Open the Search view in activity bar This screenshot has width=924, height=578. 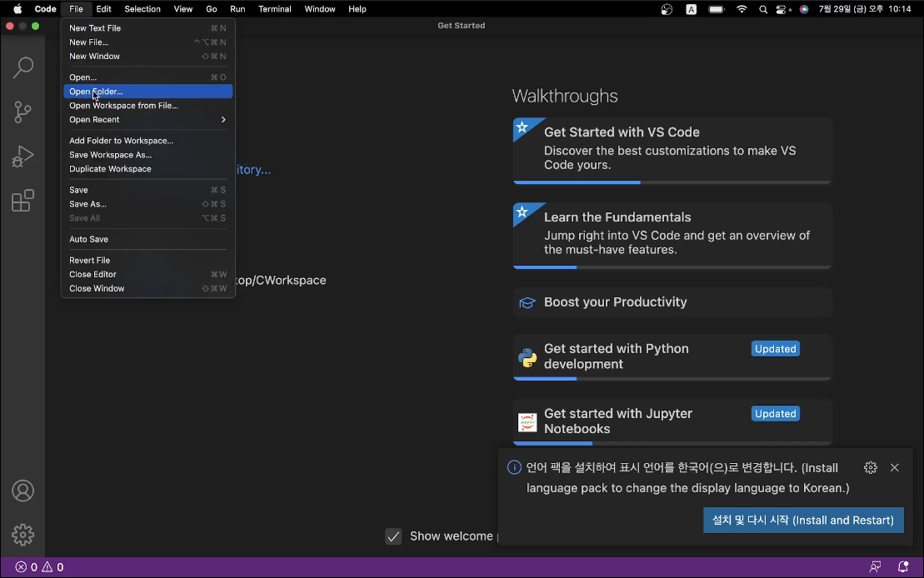23,67
